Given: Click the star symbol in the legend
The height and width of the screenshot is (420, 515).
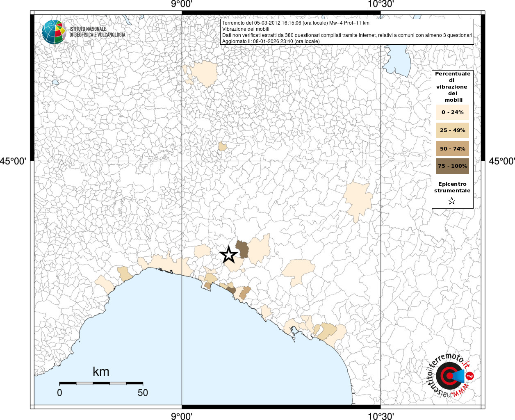Looking at the screenshot, I should tap(452, 201).
